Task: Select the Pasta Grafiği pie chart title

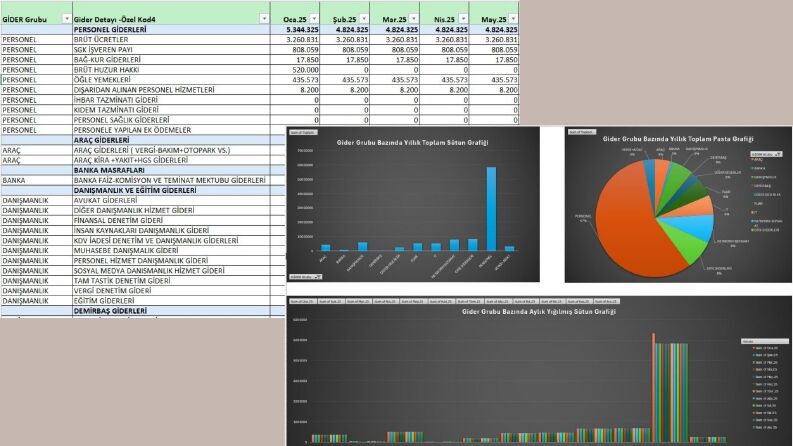Action: (x=678, y=139)
